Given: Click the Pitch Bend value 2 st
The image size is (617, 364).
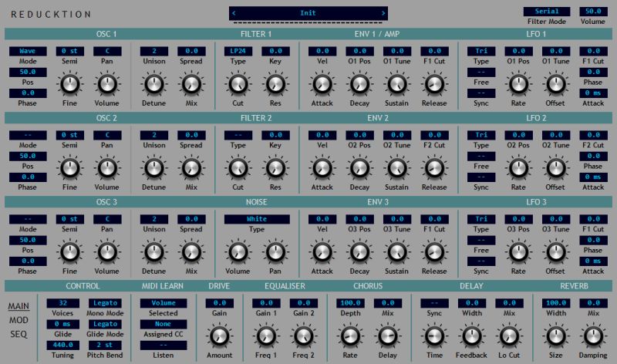Looking at the screenshot, I should [x=105, y=345].
